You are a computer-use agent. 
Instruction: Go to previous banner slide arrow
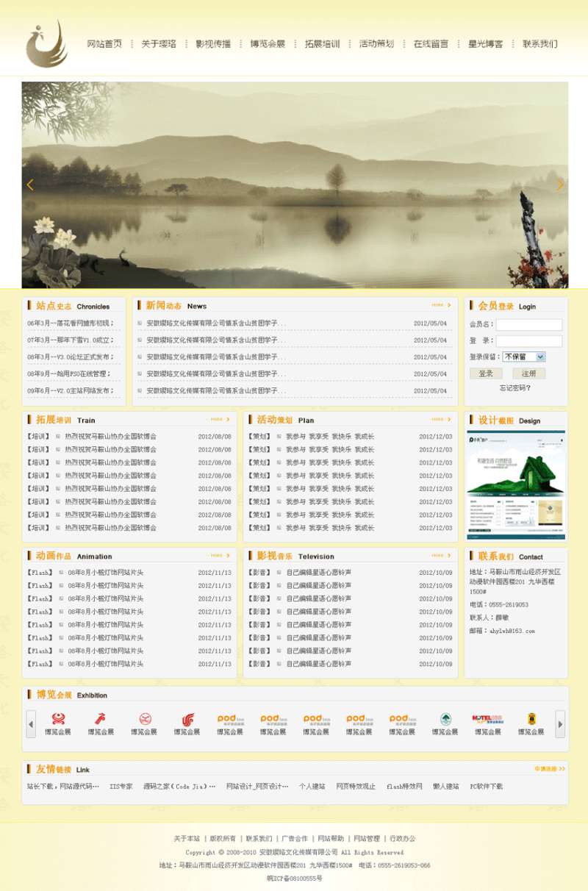[30, 185]
